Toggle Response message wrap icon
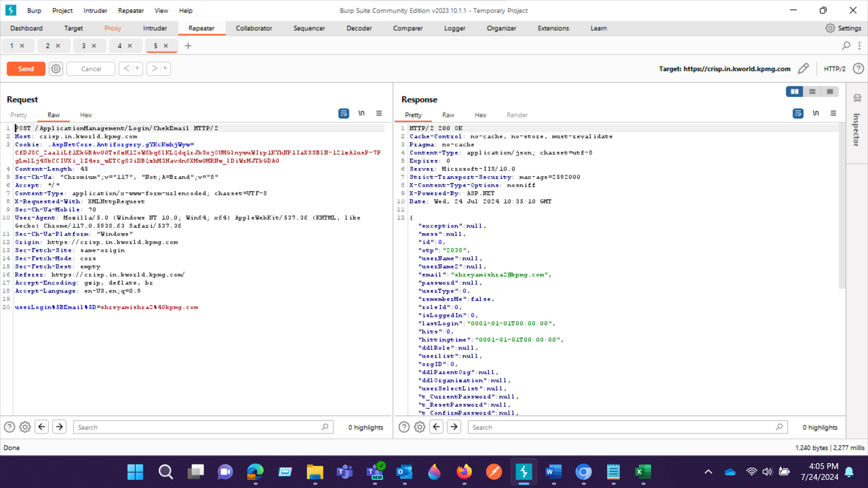The height and width of the screenshot is (488, 868). pos(798,113)
